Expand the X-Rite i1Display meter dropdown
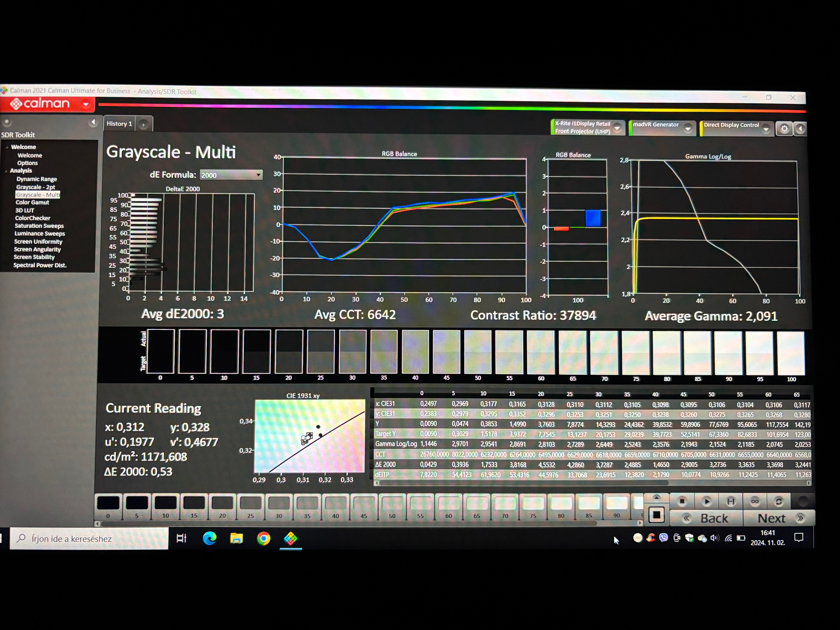840x630 pixels. (617, 128)
